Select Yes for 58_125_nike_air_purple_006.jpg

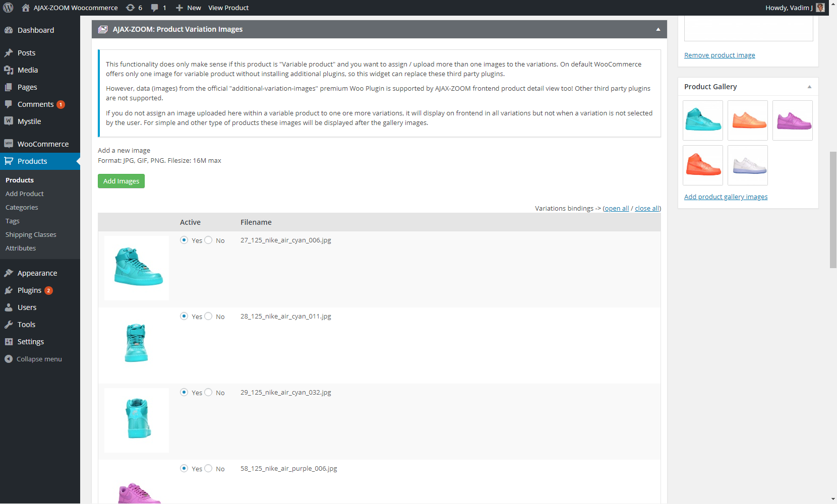(184, 469)
